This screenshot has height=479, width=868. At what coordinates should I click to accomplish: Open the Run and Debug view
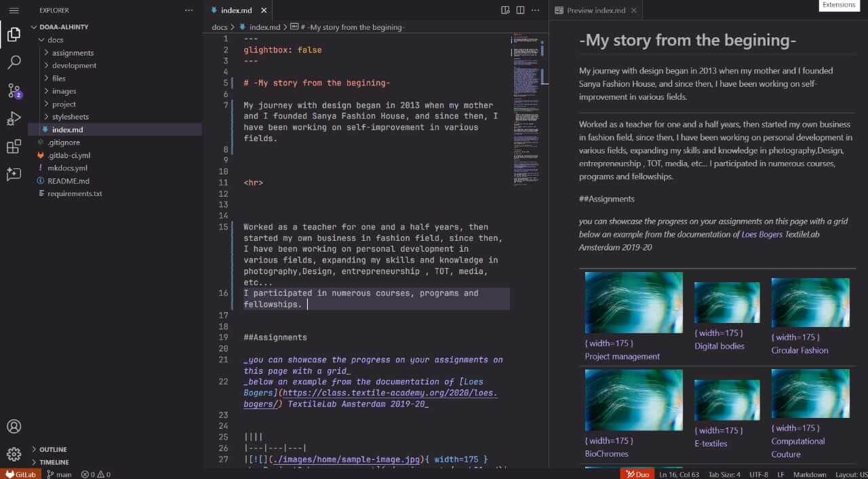coord(14,119)
